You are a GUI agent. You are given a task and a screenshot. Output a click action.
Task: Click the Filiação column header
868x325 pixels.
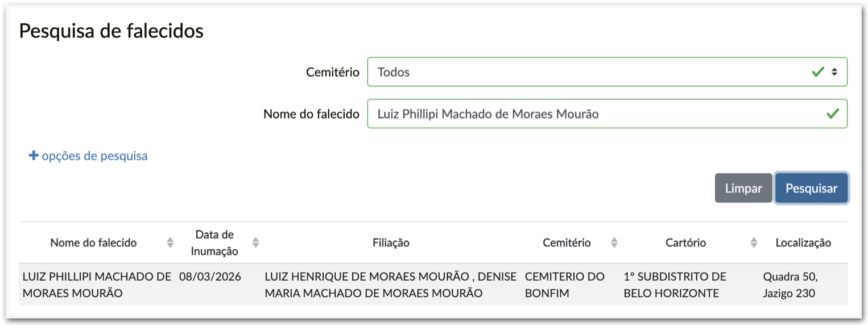pos(391,243)
